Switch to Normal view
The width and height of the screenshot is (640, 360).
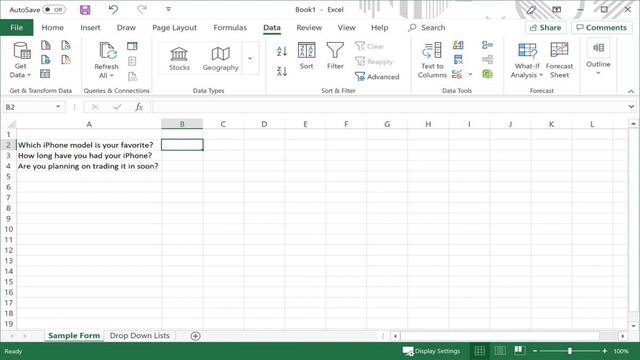coord(480,351)
